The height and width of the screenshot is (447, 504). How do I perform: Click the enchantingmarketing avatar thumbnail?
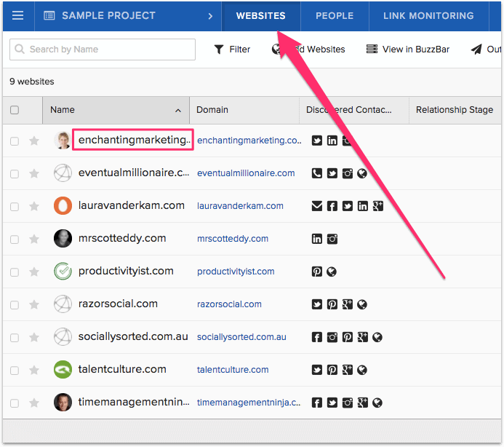(x=63, y=141)
